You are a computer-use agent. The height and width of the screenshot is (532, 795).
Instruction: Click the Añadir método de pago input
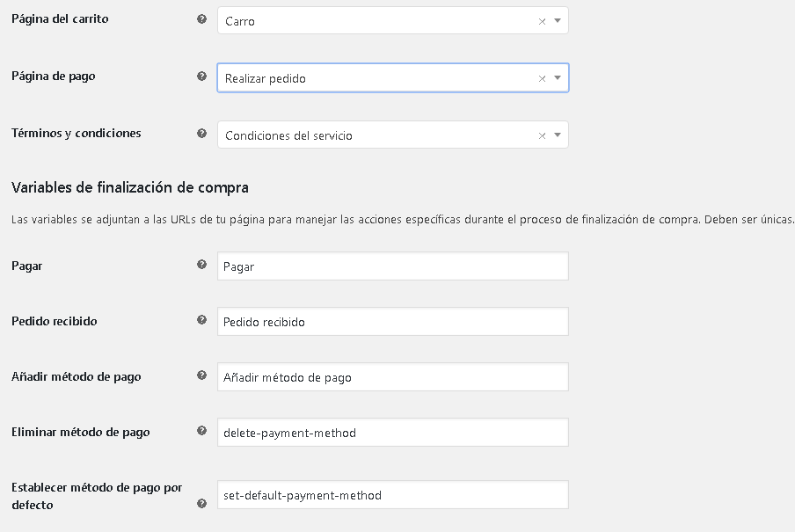coord(393,377)
